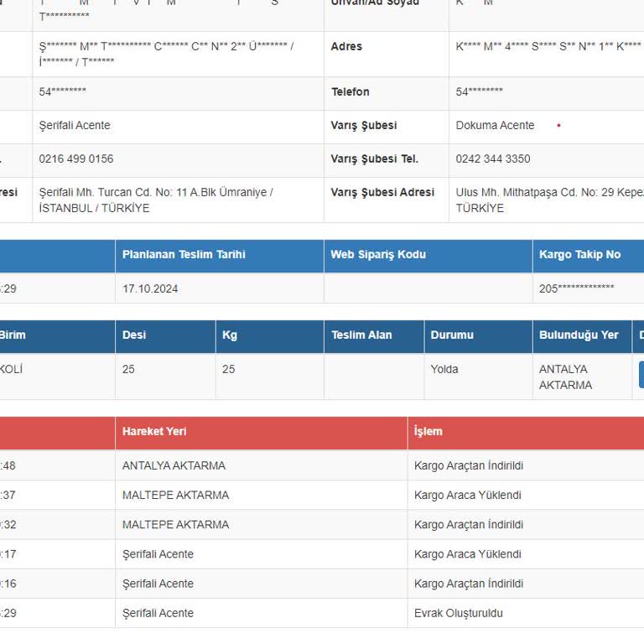Click the Hareket Yeri red header

pyautogui.click(x=262, y=433)
